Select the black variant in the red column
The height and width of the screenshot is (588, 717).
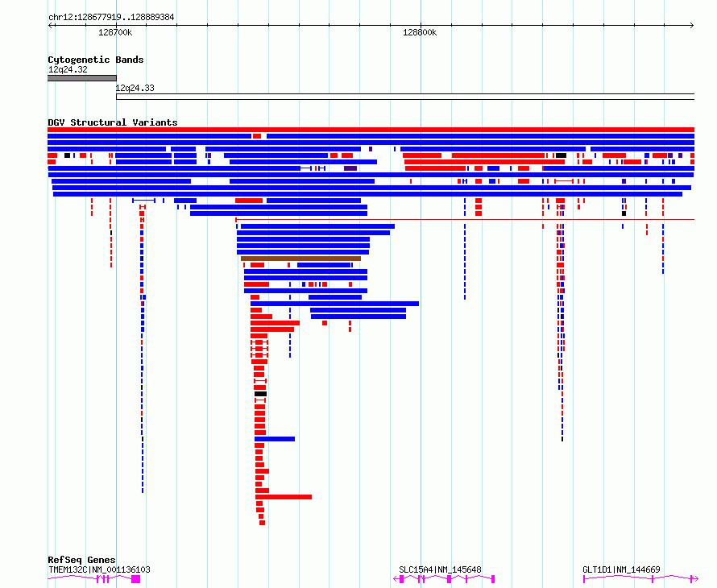[x=260, y=394]
